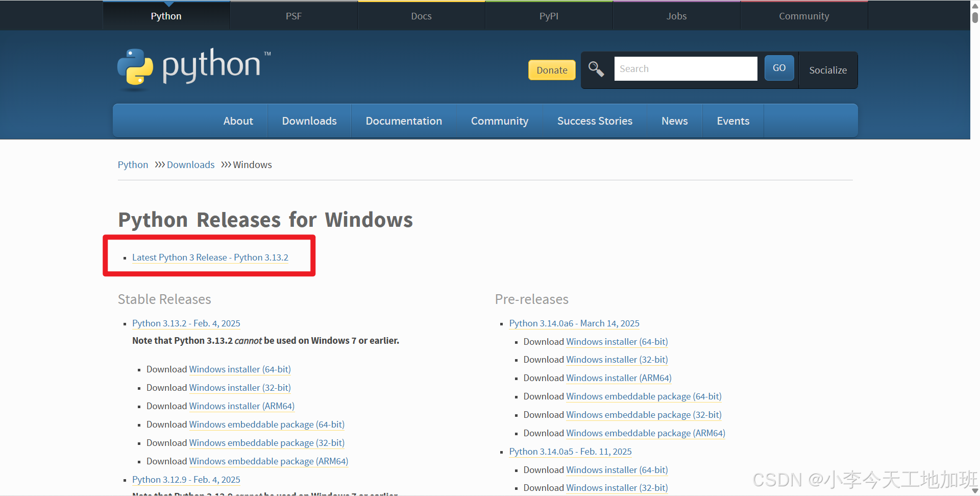Click the Downloads breadcrumb link
Image resolution: width=980 pixels, height=496 pixels.
click(190, 164)
